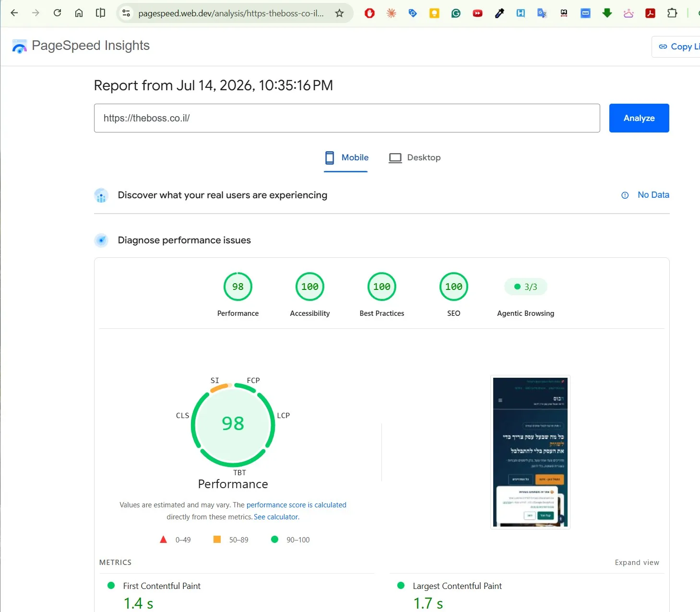Click the LCP gauge segment label

284,416
